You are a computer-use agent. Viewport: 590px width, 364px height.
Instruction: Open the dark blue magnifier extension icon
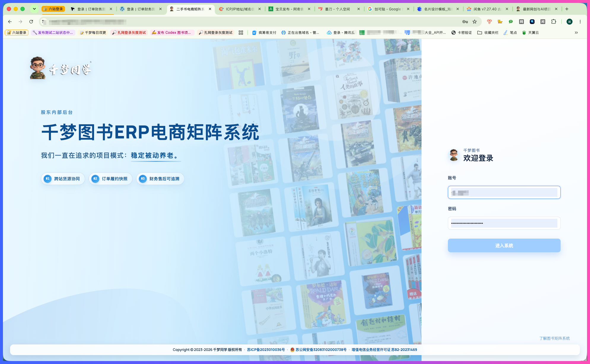click(532, 22)
